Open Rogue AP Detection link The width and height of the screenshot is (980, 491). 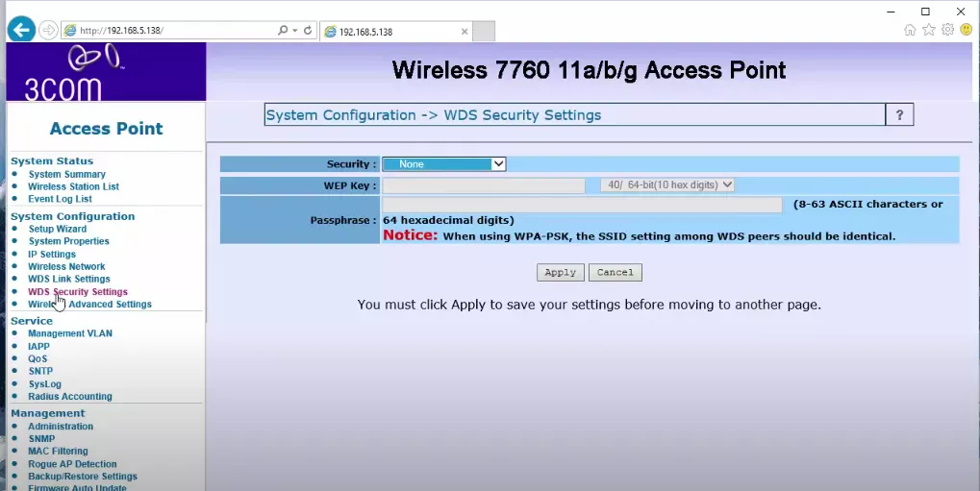72,464
